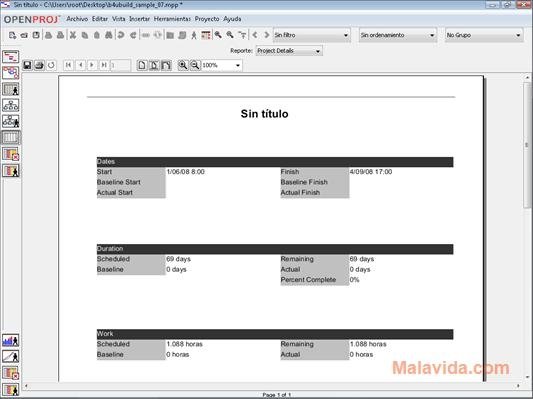Open the Network diagram view in sidebar
Image resolution: width=533 pixels, height=399 pixels.
tap(11, 73)
